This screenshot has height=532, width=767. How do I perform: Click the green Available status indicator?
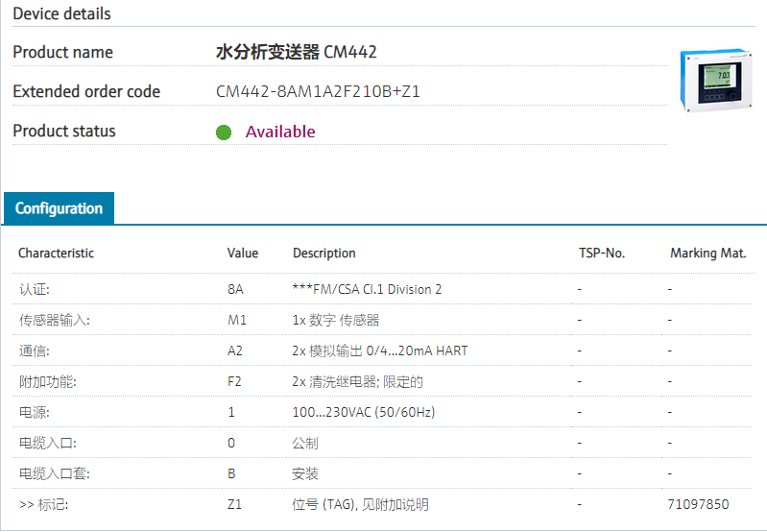tap(224, 133)
